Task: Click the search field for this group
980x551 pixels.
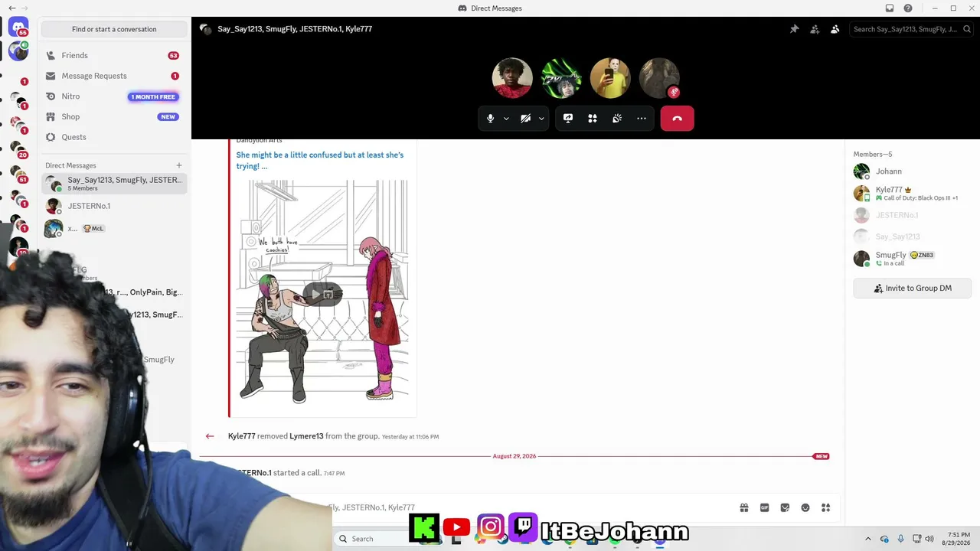Action: click(911, 29)
